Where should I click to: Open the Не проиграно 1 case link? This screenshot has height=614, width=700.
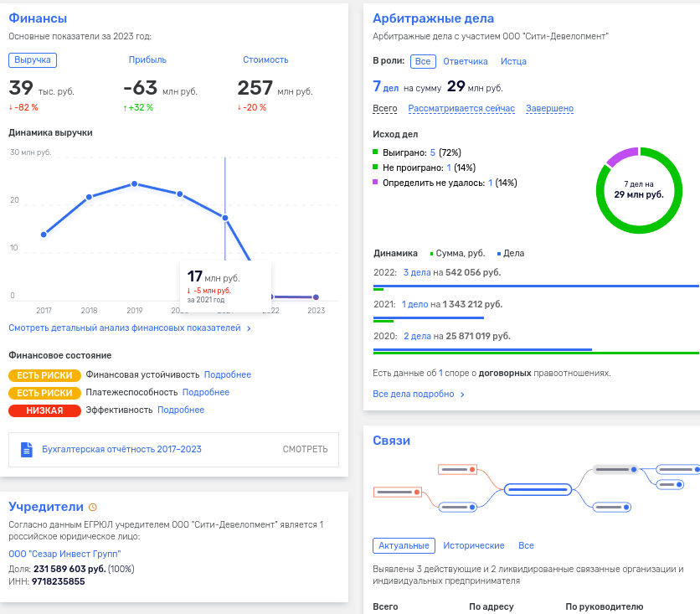(449, 168)
